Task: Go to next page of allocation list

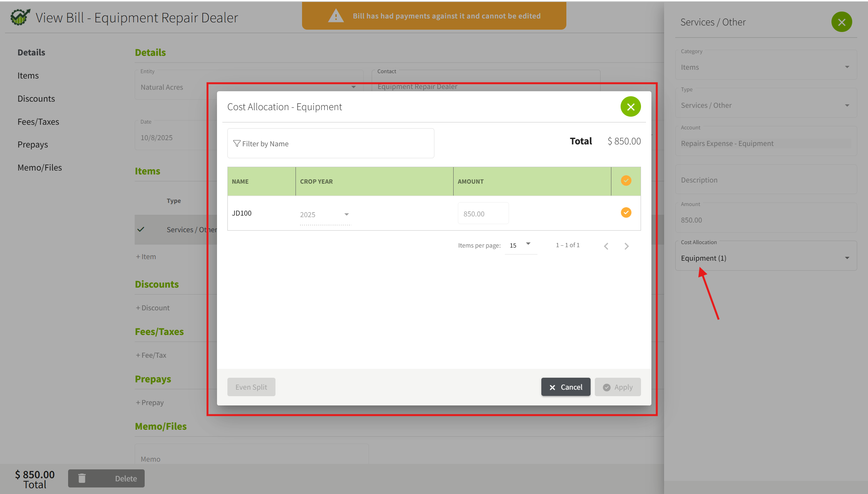Action: pyautogui.click(x=626, y=246)
